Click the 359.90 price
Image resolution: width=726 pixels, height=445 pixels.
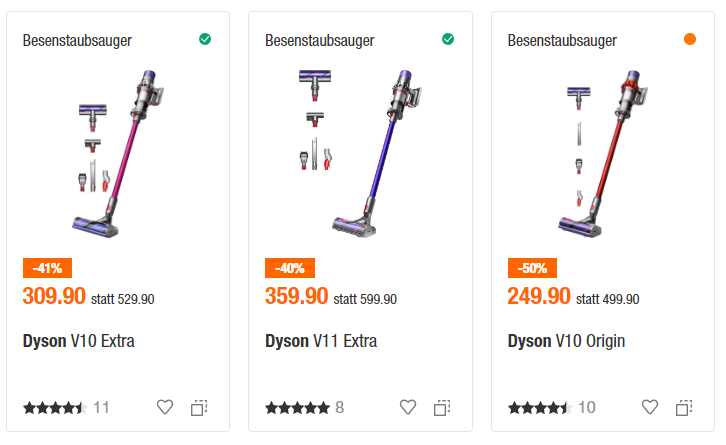tap(296, 296)
